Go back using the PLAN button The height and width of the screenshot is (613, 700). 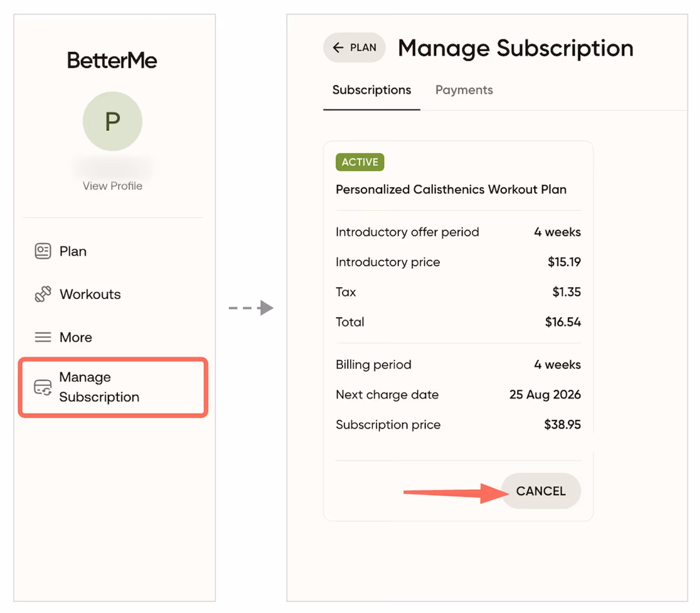354,47
